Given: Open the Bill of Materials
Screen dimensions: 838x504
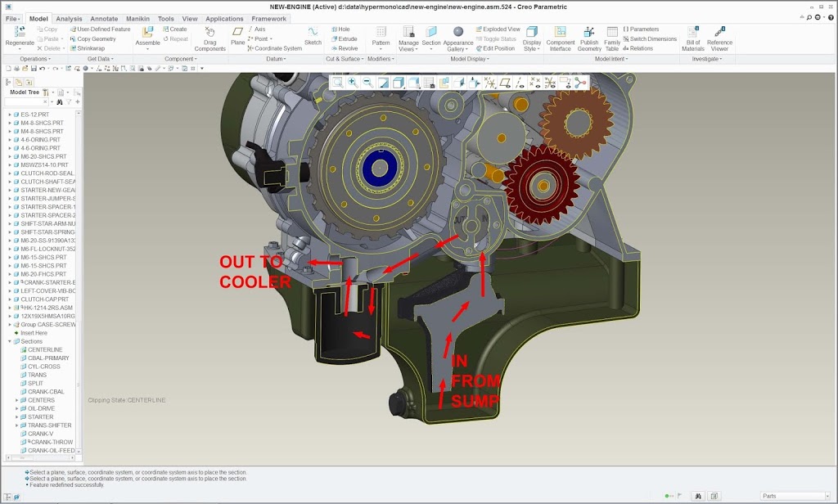Looking at the screenshot, I should point(692,33).
